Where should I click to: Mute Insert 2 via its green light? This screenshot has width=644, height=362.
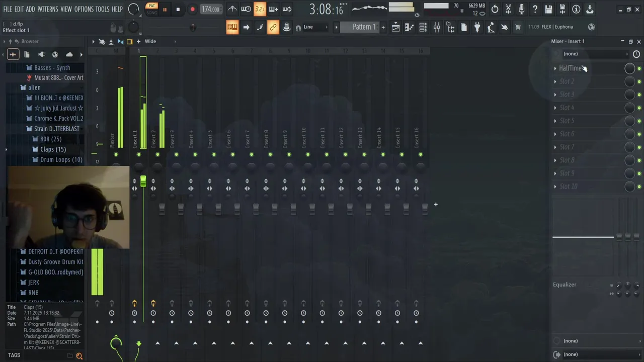[x=157, y=154]
